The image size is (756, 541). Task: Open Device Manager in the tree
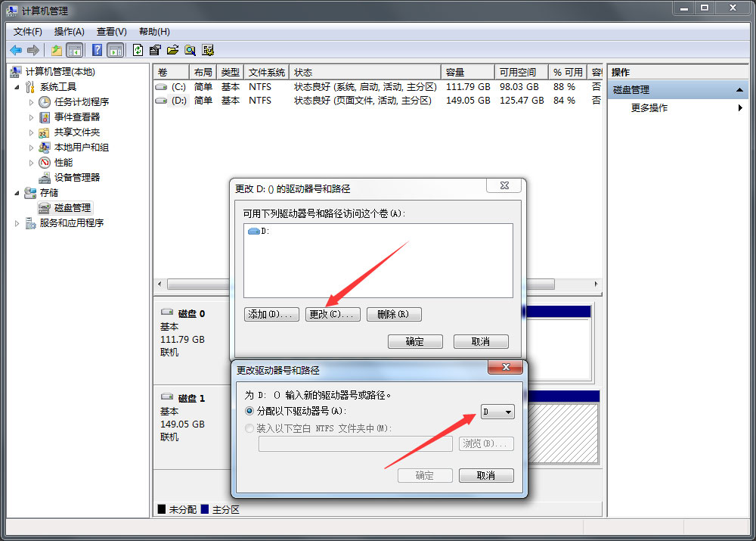(x=76, y=177)
